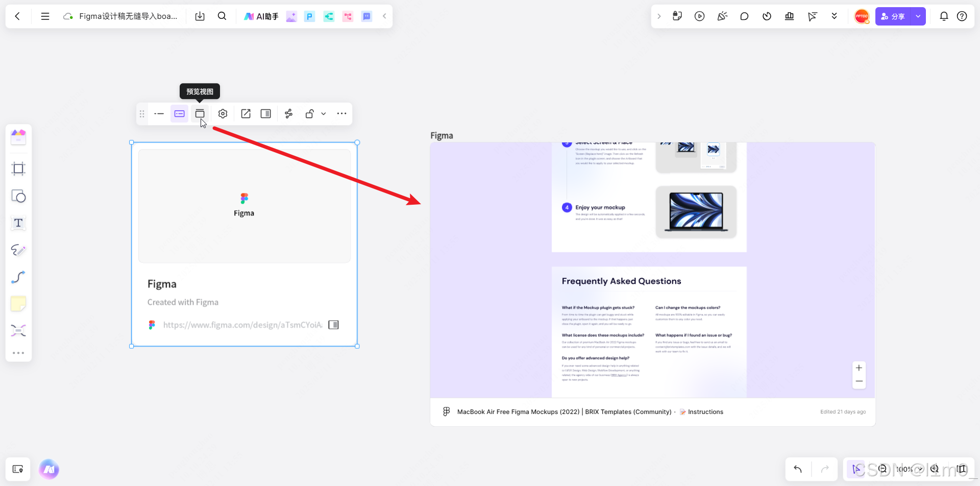Image resolution: width=980 pixels, height=486 pixels.
Task: Click the 分享 share button
Action: tap(893, 16)
